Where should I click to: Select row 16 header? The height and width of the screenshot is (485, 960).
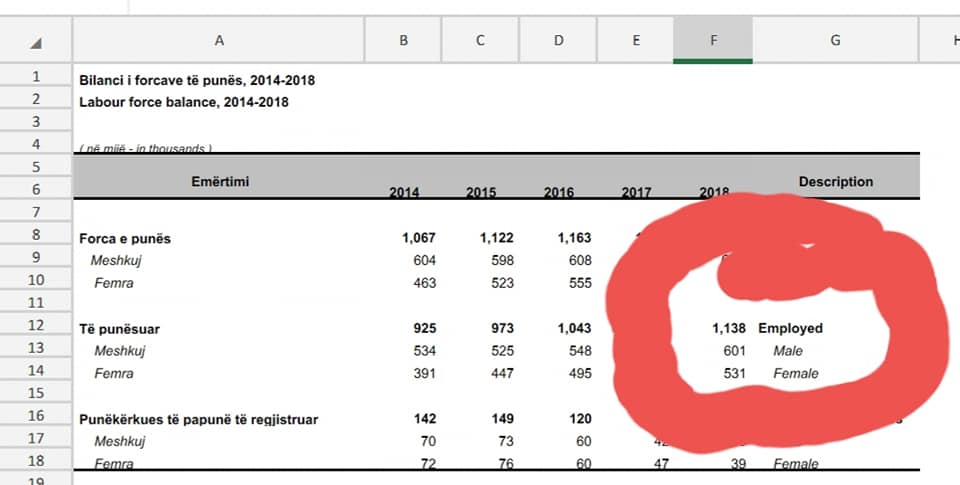coord(36,415)
